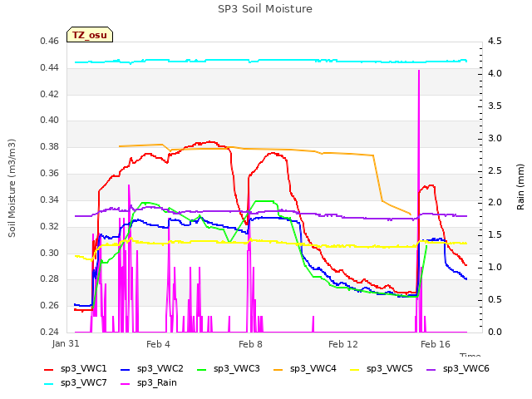Click the Feb 12 x-axis label

point(343,344)
